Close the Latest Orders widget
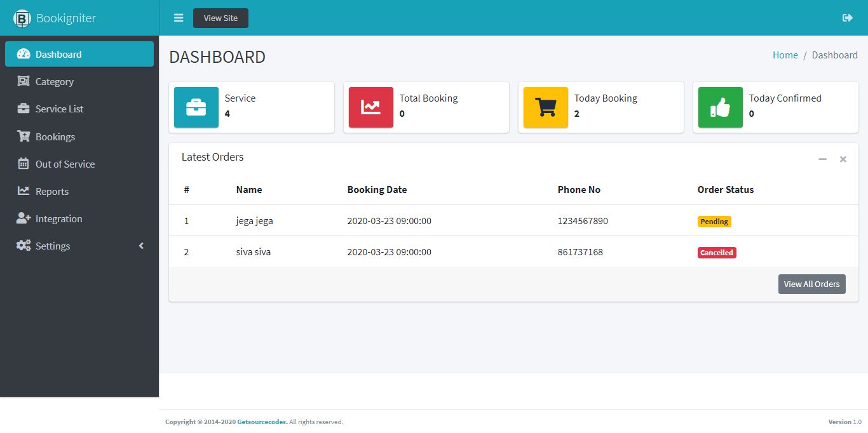This screenshot has height=433, width=868. [843, 159]
